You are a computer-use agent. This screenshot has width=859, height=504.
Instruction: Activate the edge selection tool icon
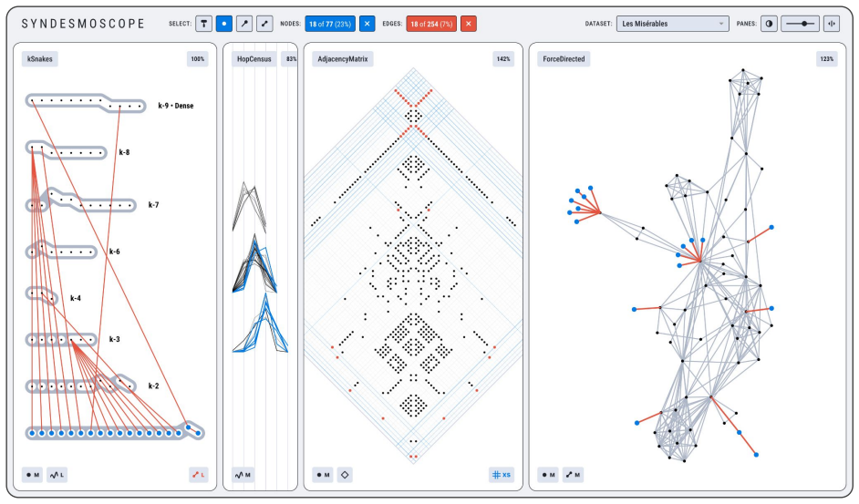tap(264, 24)
